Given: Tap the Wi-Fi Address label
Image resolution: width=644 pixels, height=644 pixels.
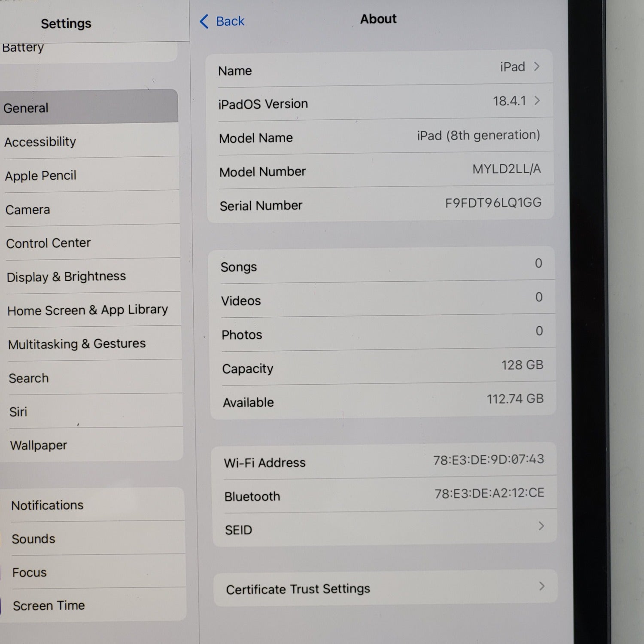Looking at the screenshot, I should coord(265,462).
